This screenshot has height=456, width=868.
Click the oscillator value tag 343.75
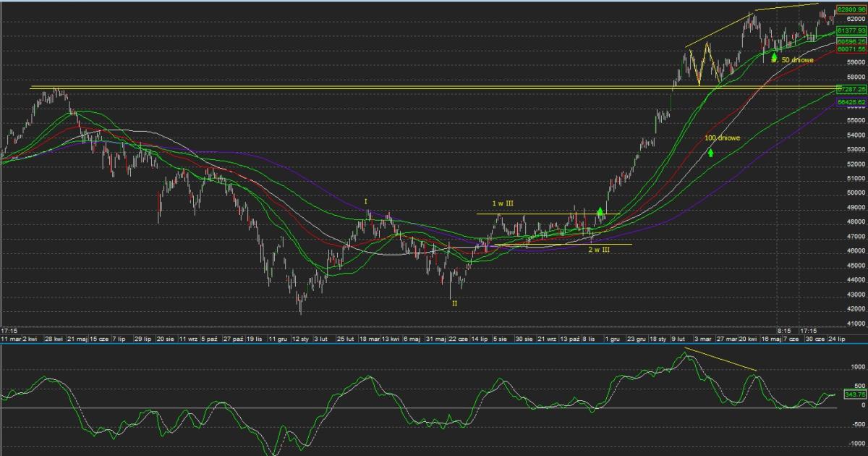click(855, 394)
